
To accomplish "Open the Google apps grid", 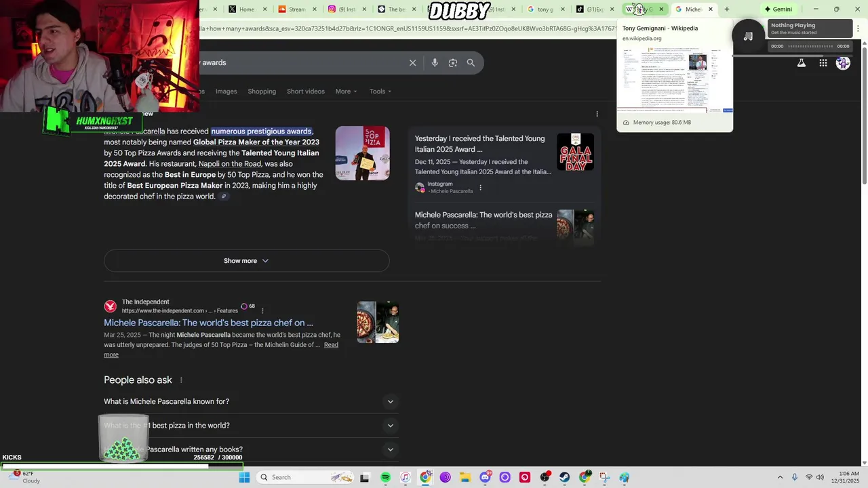I will click(x=823, y=63).
